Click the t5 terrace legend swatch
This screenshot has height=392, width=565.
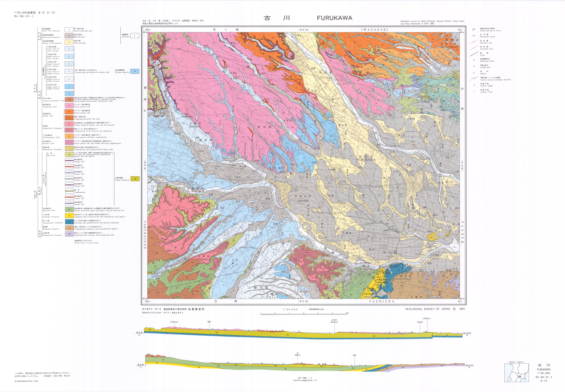(69, 56)
